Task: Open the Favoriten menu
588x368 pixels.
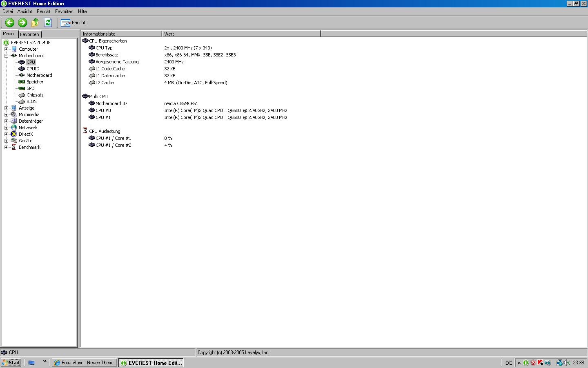Action: [64, 11]
